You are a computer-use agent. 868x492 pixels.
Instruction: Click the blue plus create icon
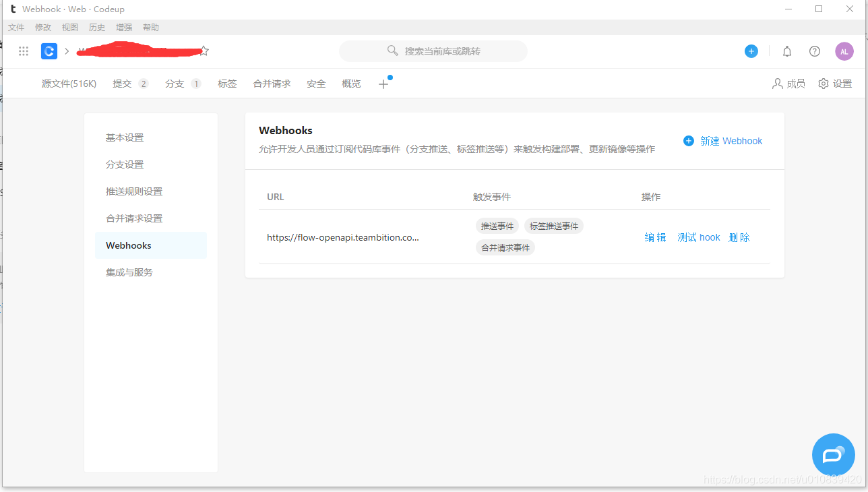pyautogui.click(x=751, y=51)
